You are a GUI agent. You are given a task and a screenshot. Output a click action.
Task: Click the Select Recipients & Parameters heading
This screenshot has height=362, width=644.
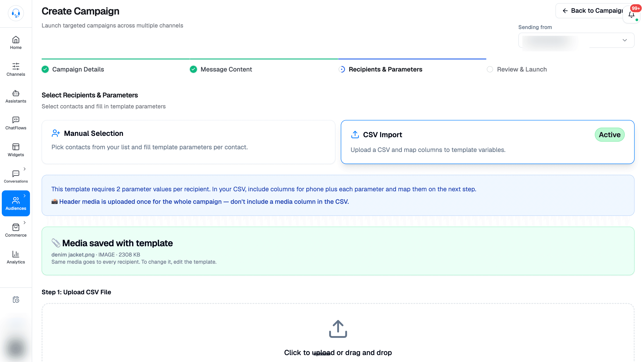click(90, 95)
